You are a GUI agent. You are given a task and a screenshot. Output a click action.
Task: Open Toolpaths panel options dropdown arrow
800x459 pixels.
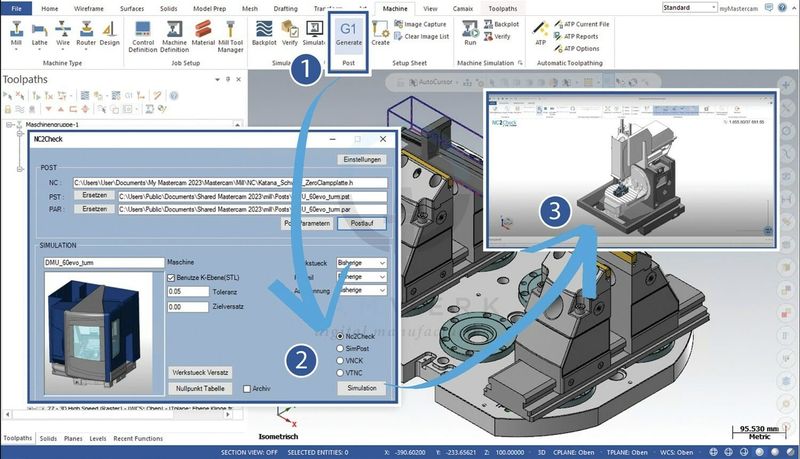pyautogui.click(x=217, y=80)
